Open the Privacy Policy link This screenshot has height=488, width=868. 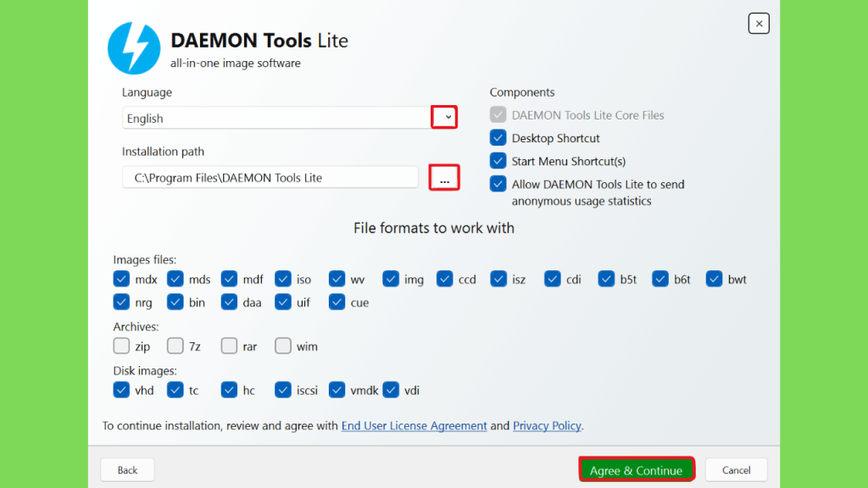[547, 425]
